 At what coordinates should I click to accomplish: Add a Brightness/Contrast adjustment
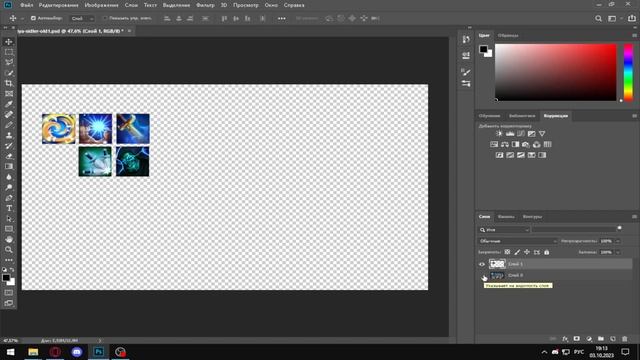[x=499, y=133]
